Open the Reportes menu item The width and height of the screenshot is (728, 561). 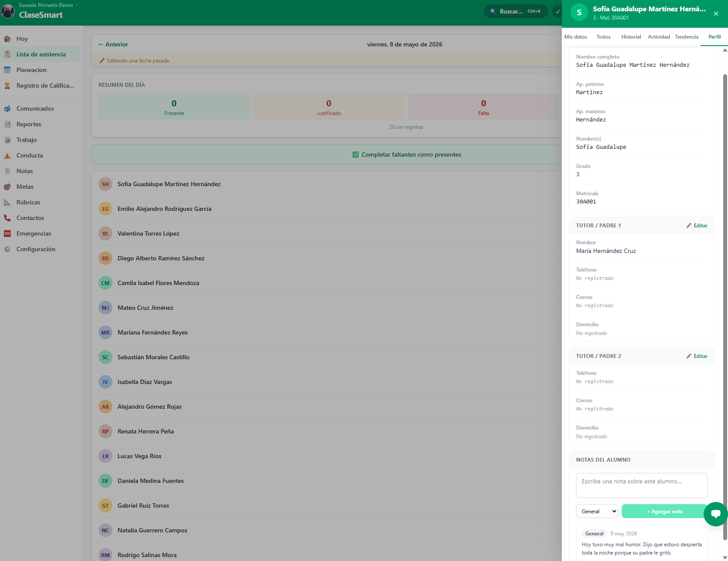pos(40,124)
